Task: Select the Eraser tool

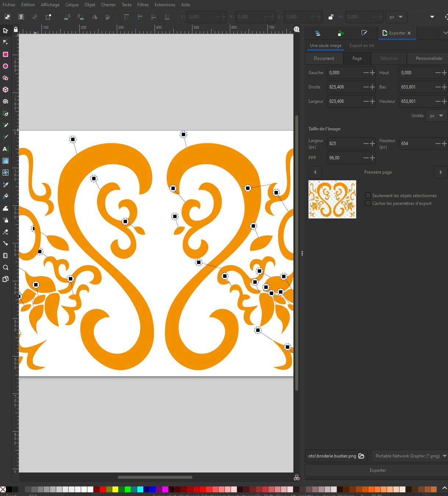Action: (x=6, y=232)
